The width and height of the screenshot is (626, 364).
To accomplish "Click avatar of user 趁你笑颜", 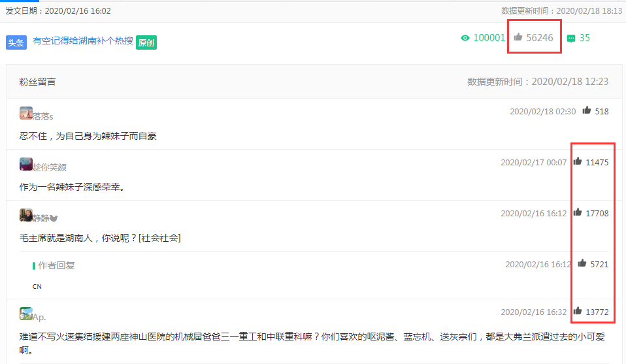I will 26,164.
